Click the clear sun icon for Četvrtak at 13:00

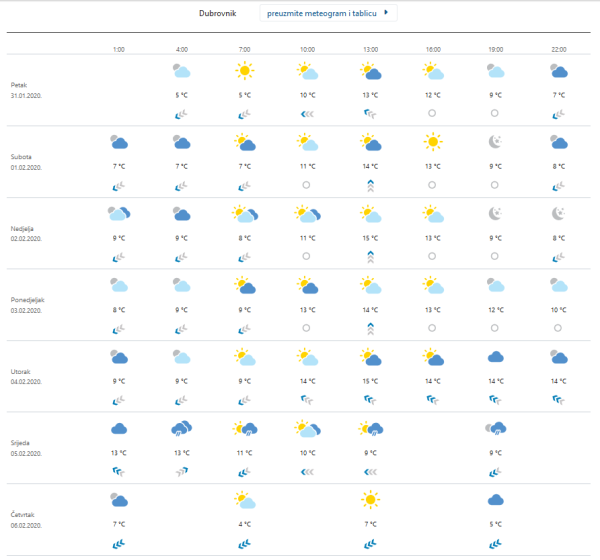coord(370,499)
